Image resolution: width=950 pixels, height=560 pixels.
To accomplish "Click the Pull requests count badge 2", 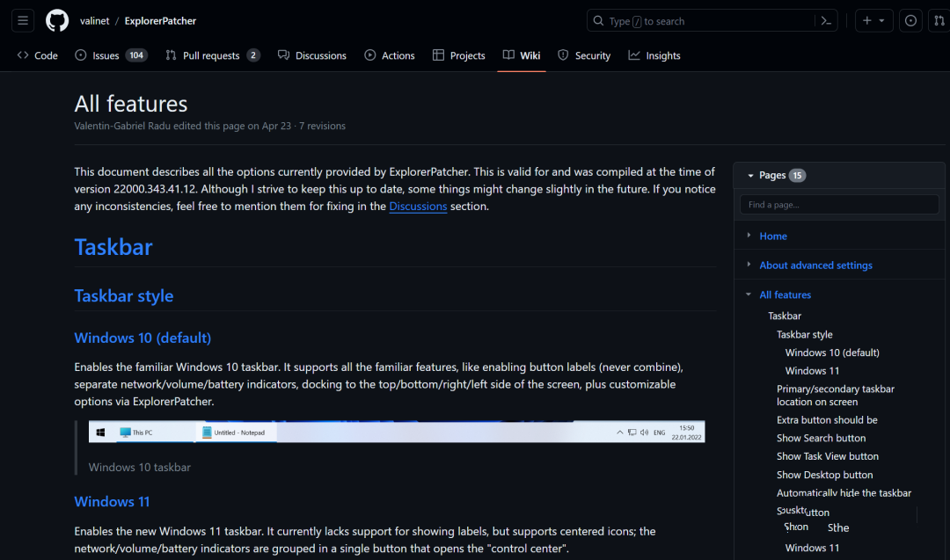I will (253, 55).
